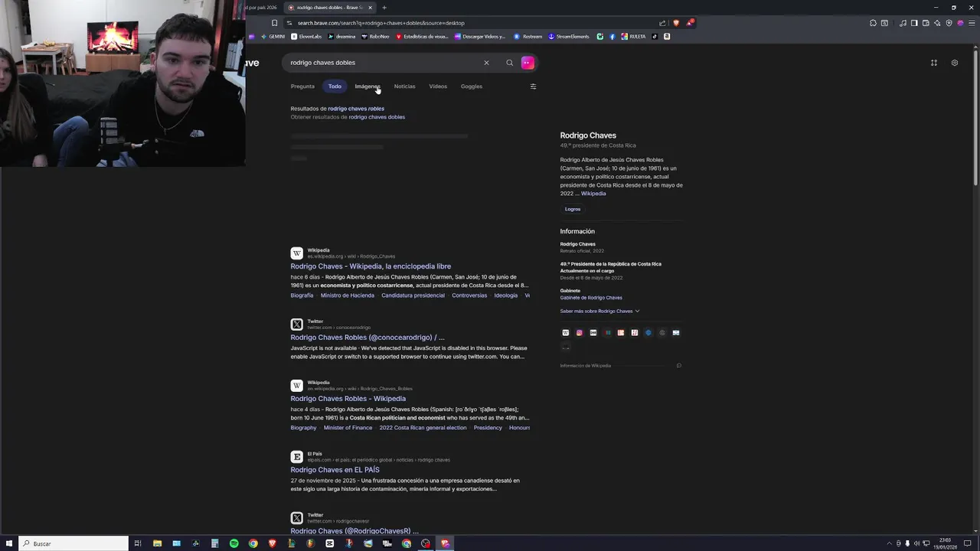The width and height of the screenshot is (980, 551).
Task: Open the pink Brave AI answer button
Action: tap(528, 63)
